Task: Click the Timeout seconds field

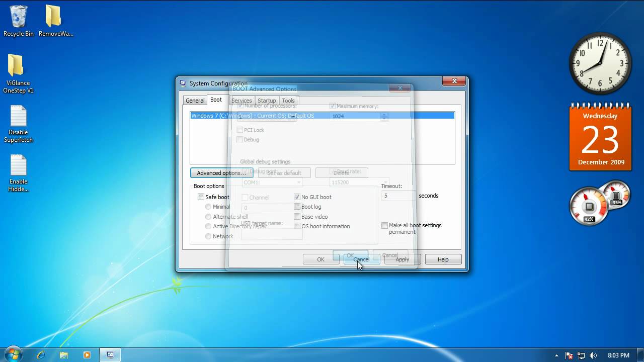Action: pyautogui.click(x=398, y=196)
